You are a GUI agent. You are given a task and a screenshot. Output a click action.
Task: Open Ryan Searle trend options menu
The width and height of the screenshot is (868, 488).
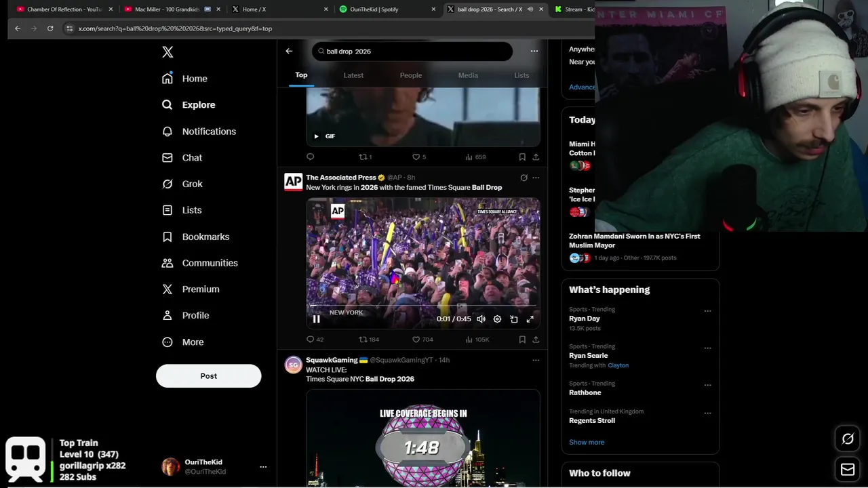[707, 348]
